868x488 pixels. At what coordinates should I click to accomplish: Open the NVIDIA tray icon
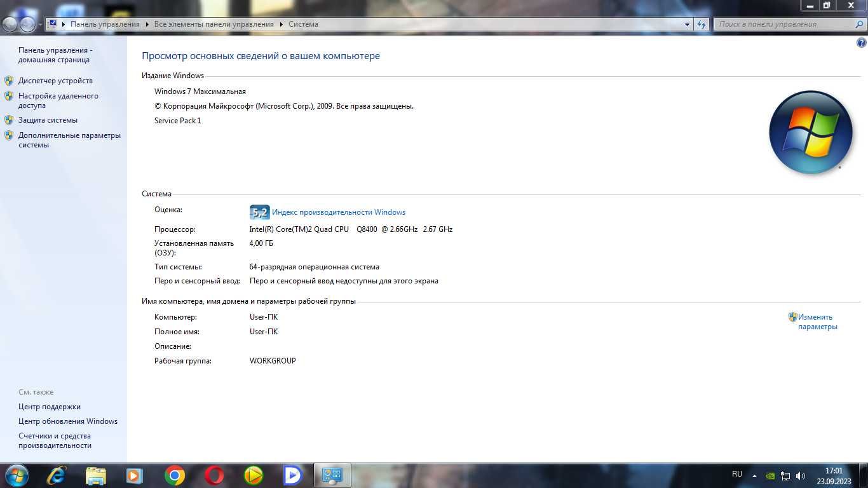(x=770, y=475)
